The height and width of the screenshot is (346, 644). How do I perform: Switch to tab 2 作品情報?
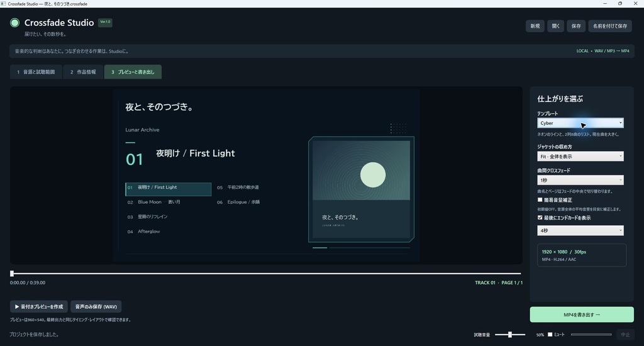[83, 72]
